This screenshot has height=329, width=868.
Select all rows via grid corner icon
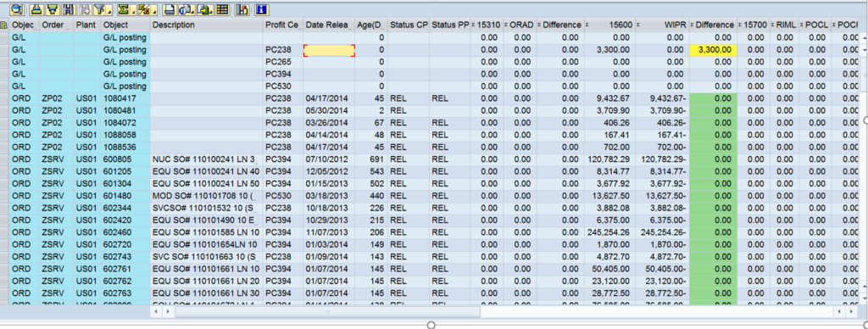4,25
